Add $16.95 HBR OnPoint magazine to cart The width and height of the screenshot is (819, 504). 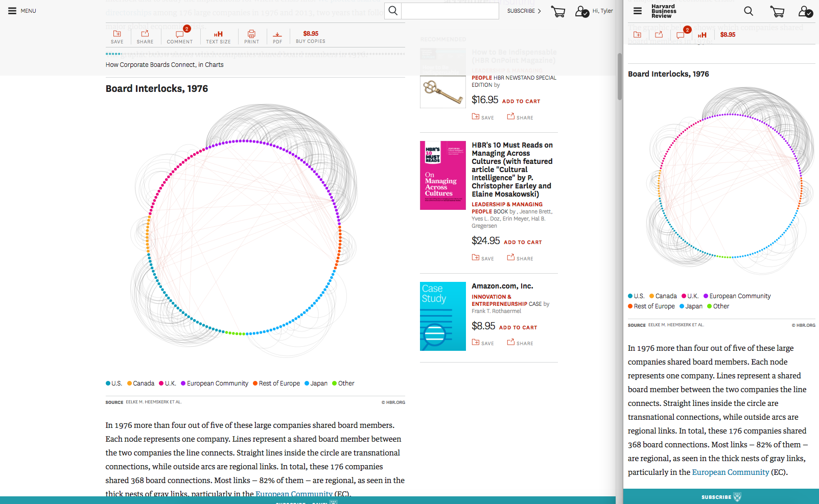pos(521,101)
